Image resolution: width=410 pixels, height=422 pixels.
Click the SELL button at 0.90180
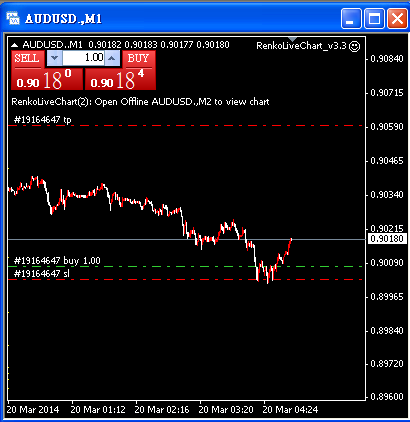(x=27, y=59)
